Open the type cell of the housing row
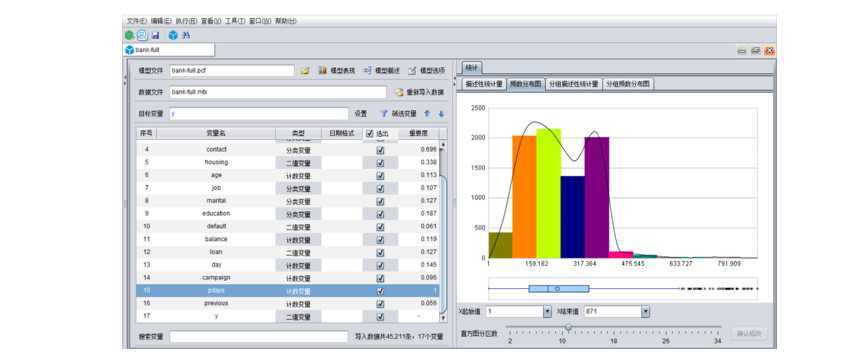The image size is (862, 364). point(298,163)
